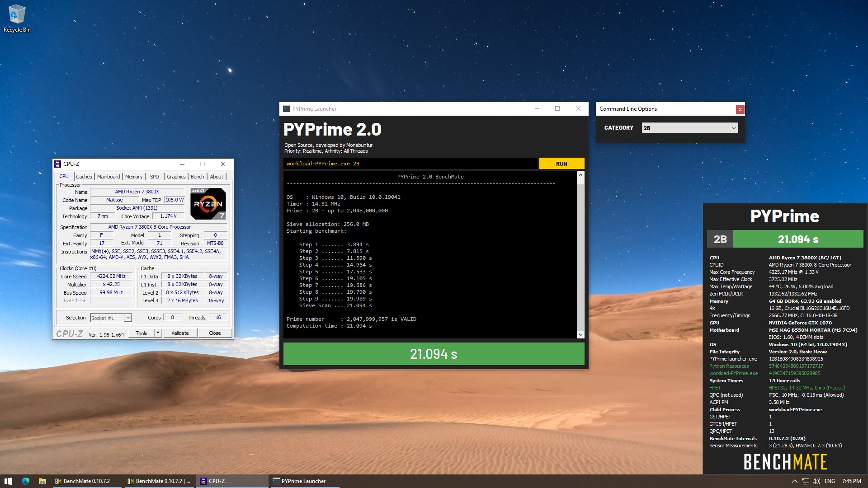Click the Motherboard MSI MAG B550M MORTAR value
868x488 pixels.
(x=813, y=330)
